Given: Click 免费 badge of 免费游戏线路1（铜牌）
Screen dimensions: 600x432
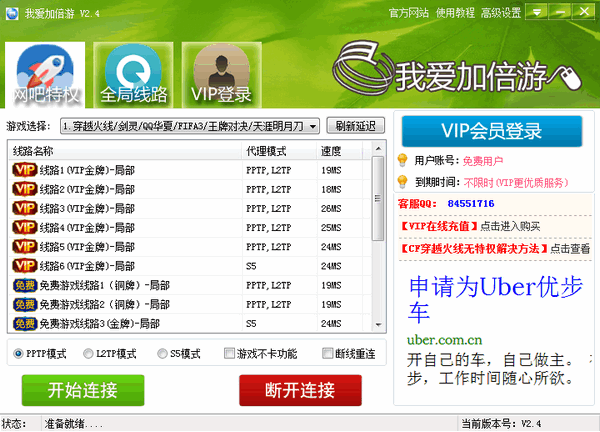Looking at the screenshot, I should 25,285.
